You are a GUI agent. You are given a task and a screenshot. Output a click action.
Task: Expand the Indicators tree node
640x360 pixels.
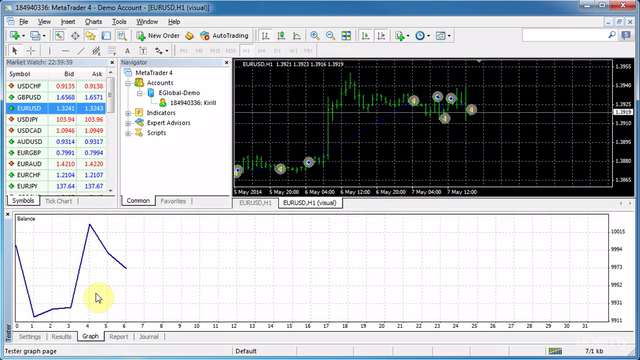128,113
